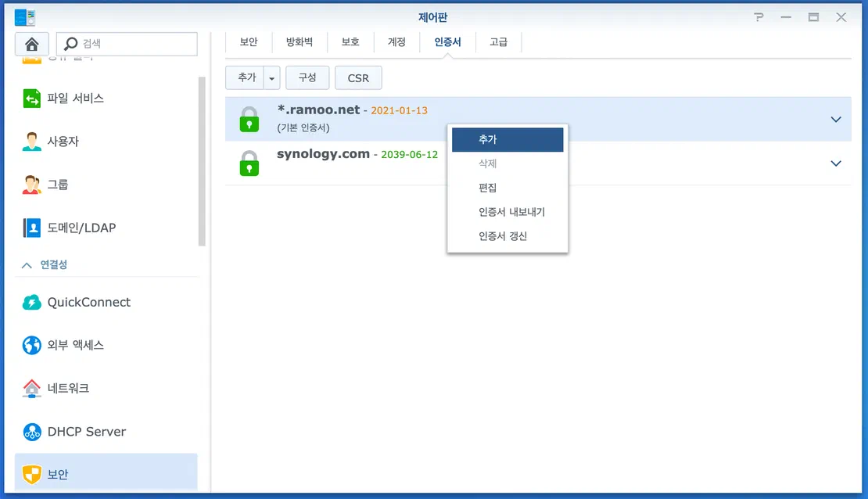The height and width of the screenshot is (499, 868).
Task: Maximize the 제어판 window
Action: pyautogui.click(x=813, y=18)
